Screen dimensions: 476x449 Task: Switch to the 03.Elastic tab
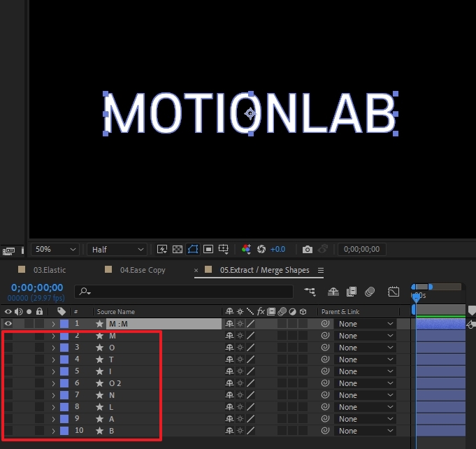click(x=50, y=270)
